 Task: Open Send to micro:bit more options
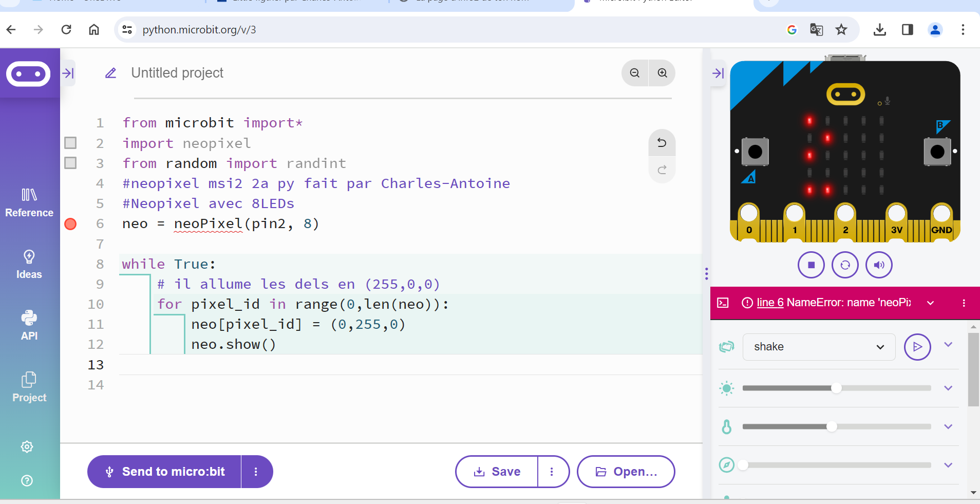(256, 472)
